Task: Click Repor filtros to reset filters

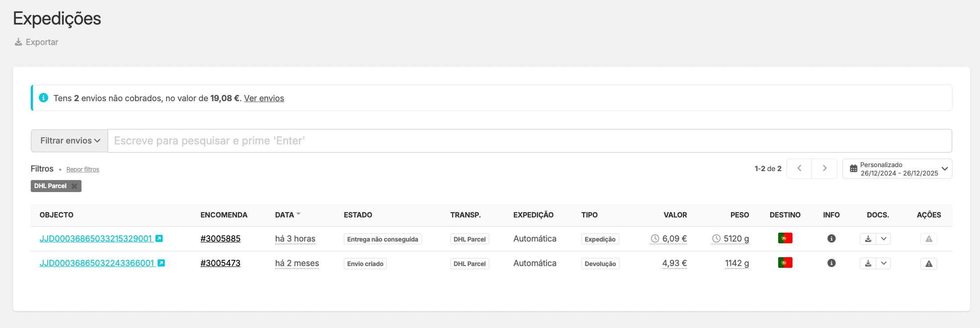Action: 83,169
